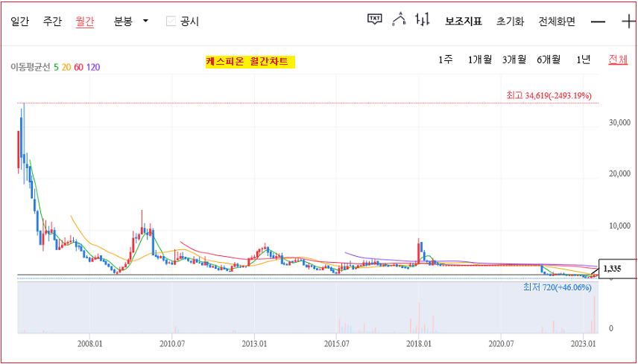This screenshot has height=364, width=638.
Task: Click the 20,000 price axis label
Action: click(x=618, y=174)
